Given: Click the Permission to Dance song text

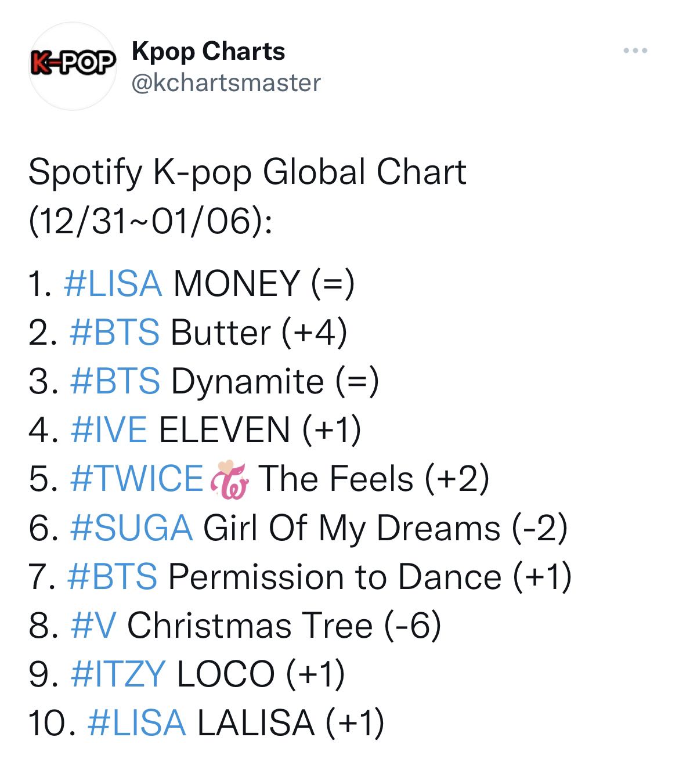Looking at the screenshot, I should [x=335, y=576].
